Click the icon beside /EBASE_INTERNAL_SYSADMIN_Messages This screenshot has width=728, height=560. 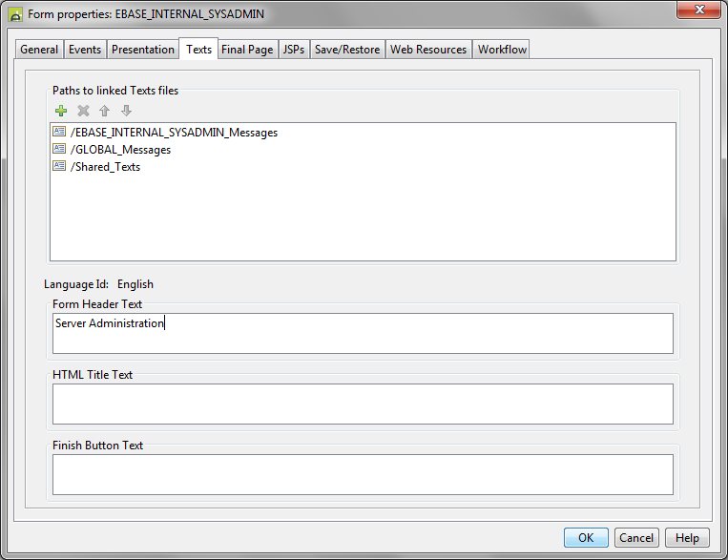click(59, 133)
